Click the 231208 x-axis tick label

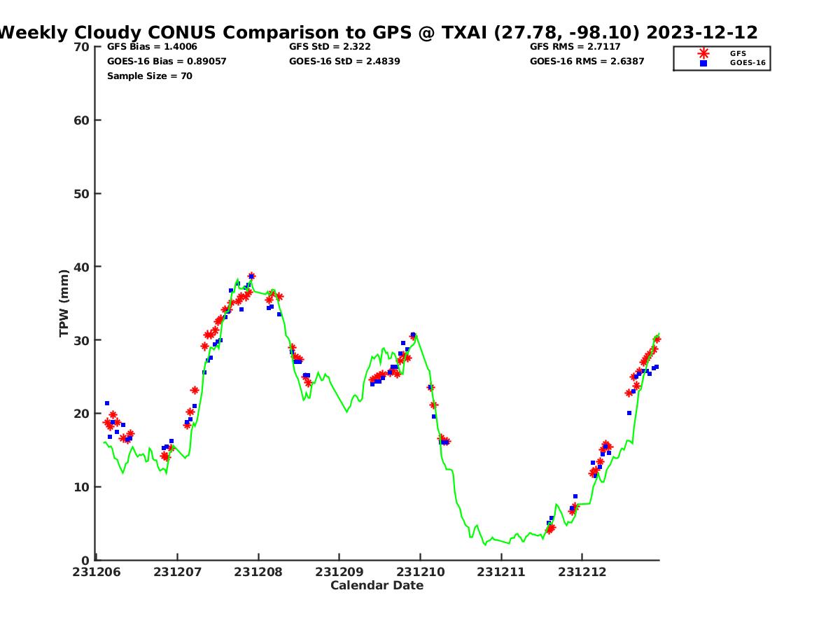tap(258, 573)
